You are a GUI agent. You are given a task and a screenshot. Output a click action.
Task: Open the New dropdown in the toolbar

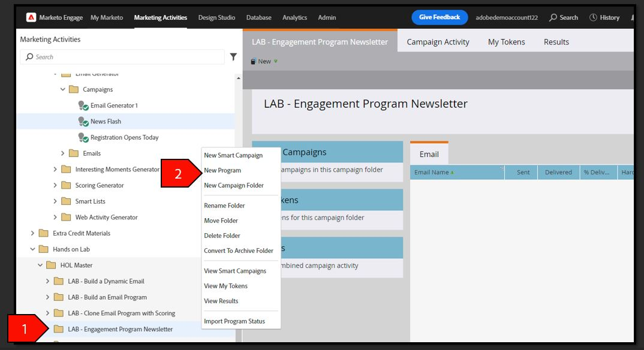tap(264, 62)
